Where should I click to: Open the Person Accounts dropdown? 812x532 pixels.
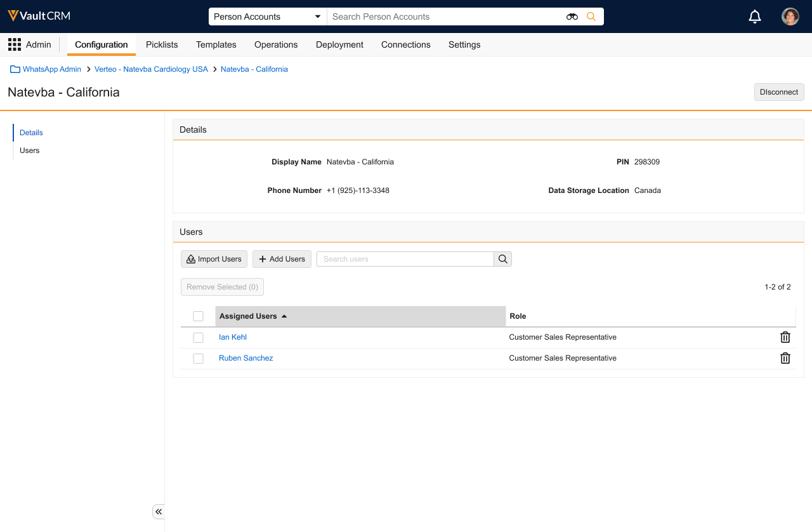(267, 17)
